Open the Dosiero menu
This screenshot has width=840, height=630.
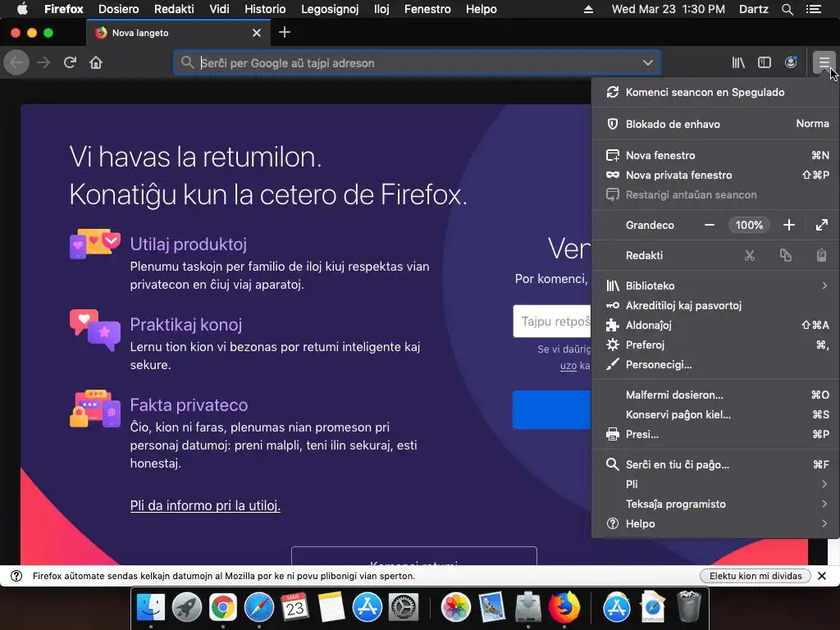pyautogui.click(x=118, y=9)
